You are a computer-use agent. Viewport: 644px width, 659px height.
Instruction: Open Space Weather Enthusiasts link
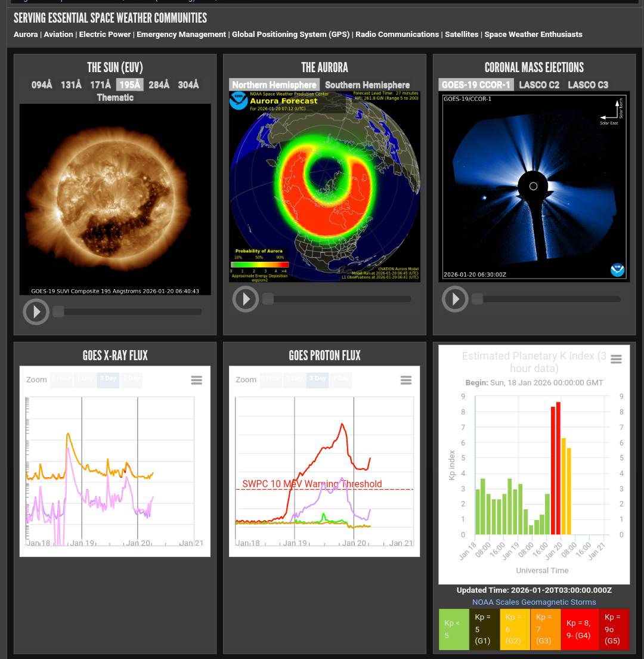(x=533, y=35)
